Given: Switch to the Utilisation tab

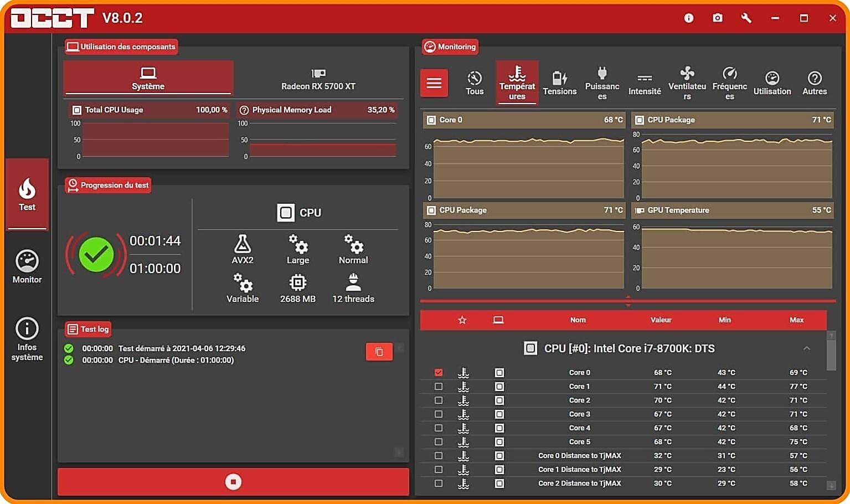Looking at the screenshot, I should [x=772, y=83].
